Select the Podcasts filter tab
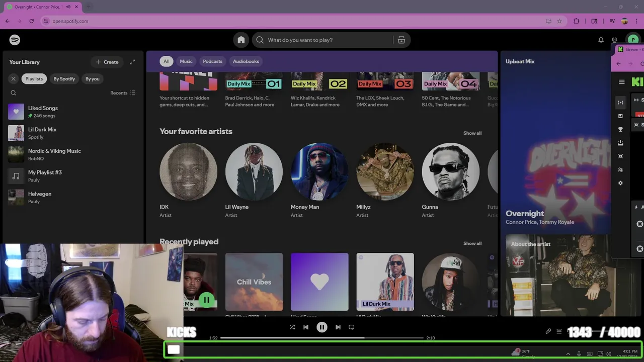Viewport: 644px width, 362px height. coord(212,61)
